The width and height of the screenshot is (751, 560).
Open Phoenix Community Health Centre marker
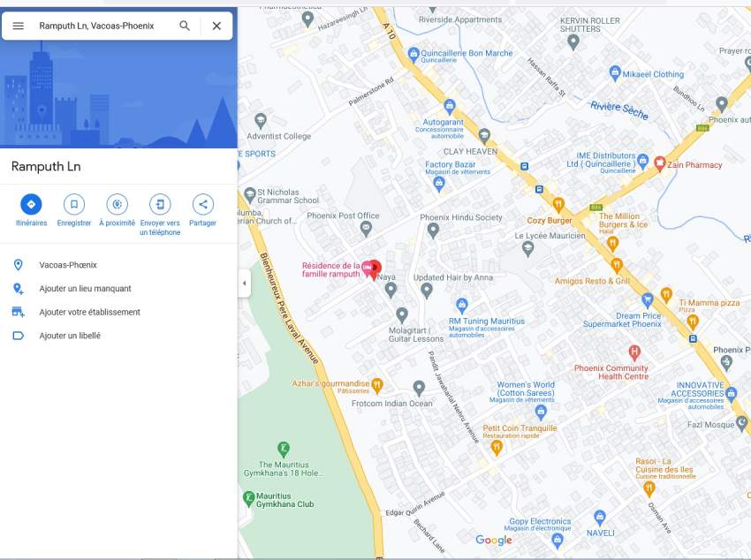[633, 352]
